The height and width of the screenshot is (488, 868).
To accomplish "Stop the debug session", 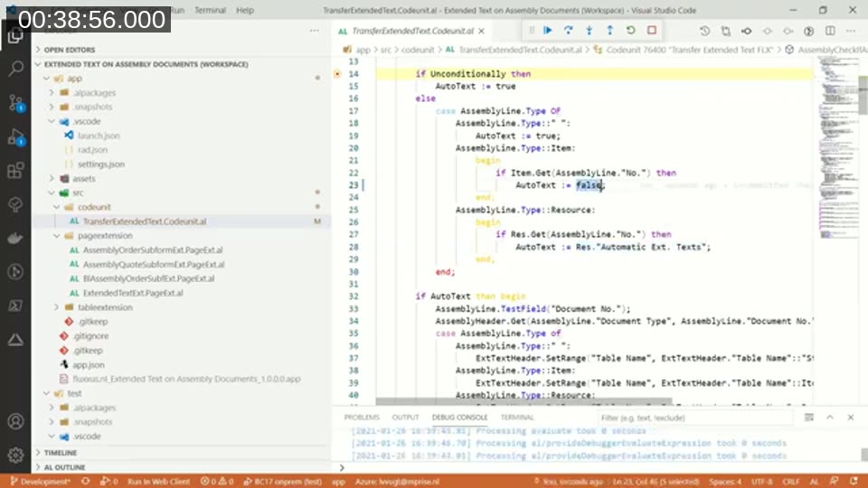I will click(x=652, y=31).
